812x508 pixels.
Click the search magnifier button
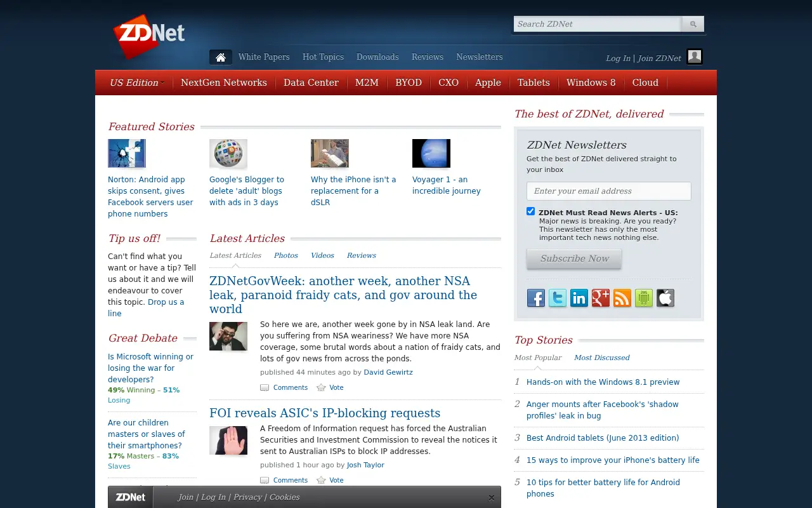(x=693, y=24)
